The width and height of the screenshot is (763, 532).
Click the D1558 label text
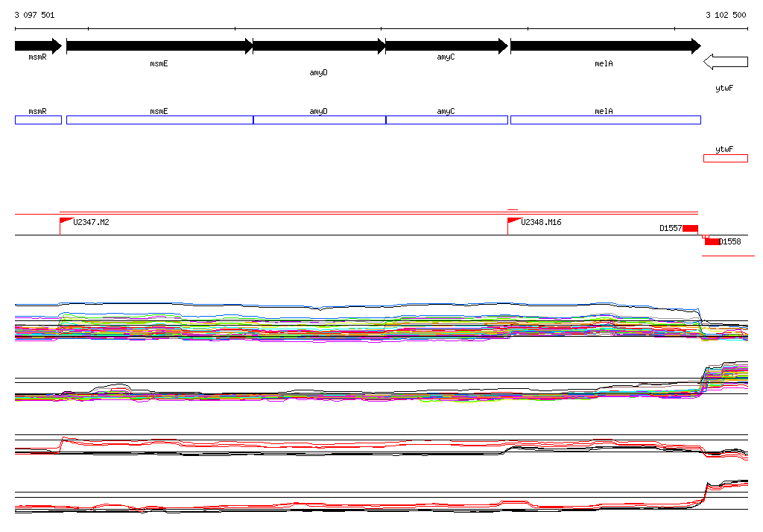[x=730, y=241]
